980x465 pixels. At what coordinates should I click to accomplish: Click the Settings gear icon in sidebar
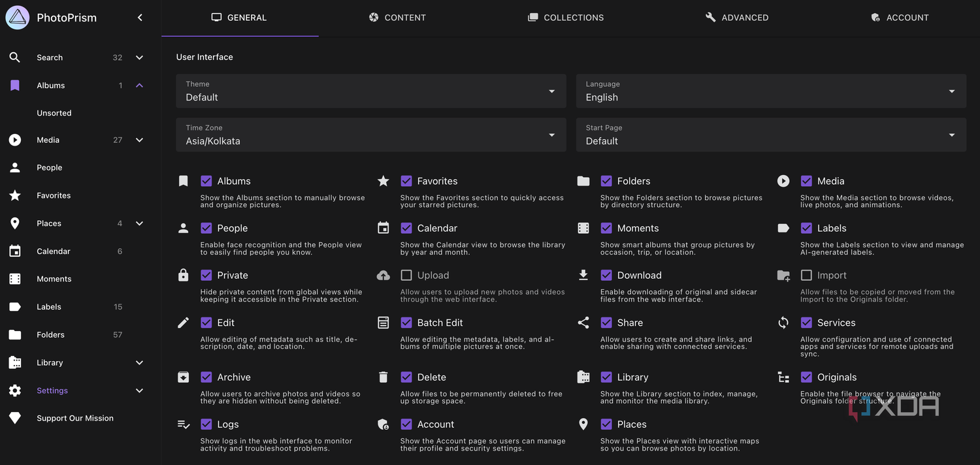point(15,391)
